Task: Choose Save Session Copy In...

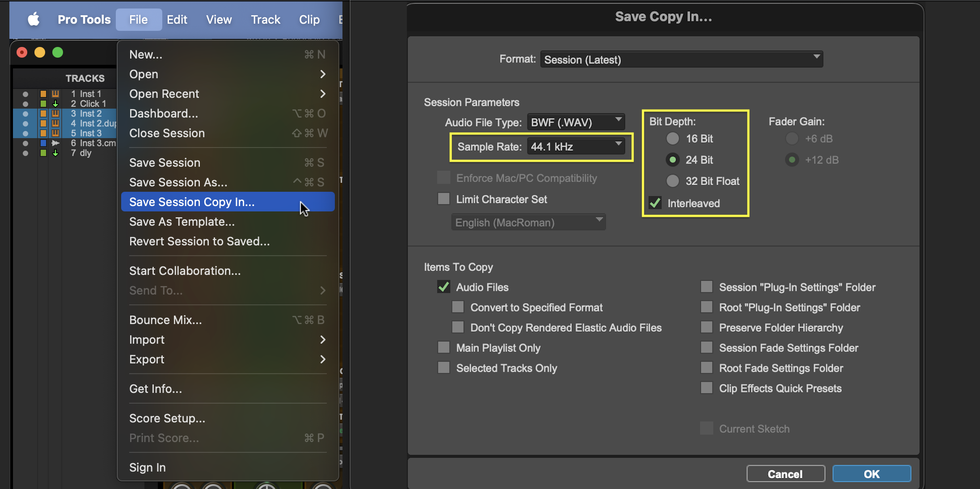Action: pyautogui.click(x=228, y=202)
